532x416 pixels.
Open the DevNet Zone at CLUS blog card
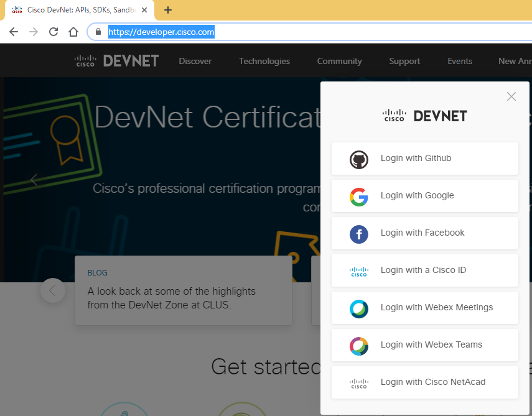pyautogui.click(x=184, y=290)
